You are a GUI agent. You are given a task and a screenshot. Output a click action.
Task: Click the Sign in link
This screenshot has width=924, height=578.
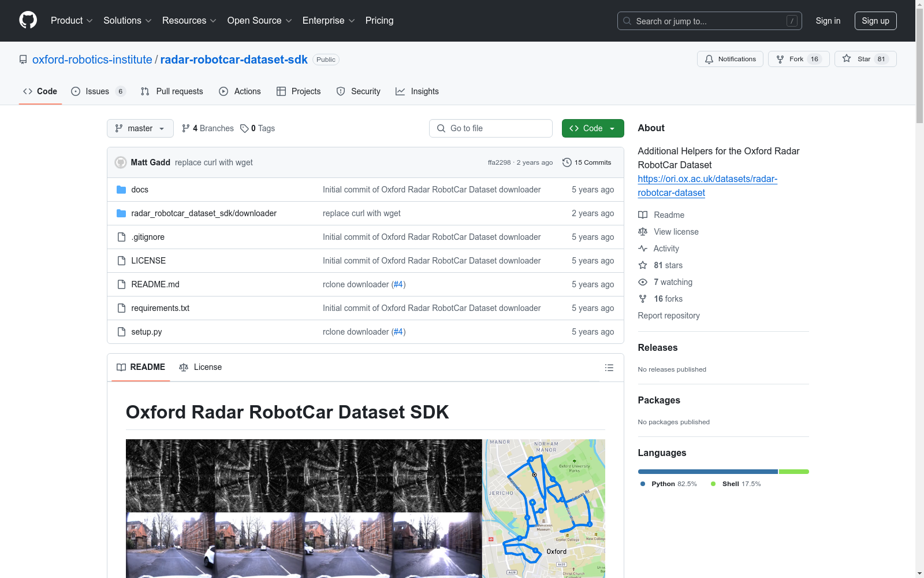tap(828, 21)
